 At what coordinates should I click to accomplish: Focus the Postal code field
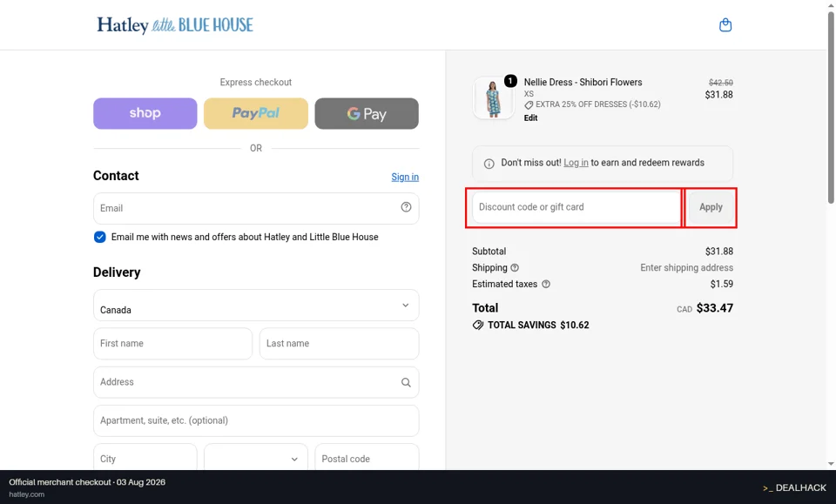(x=367, y=459)
